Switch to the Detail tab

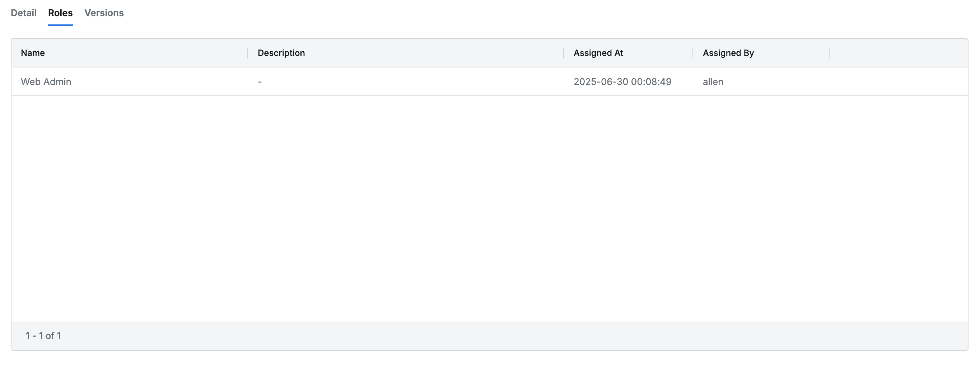point(24,13)
